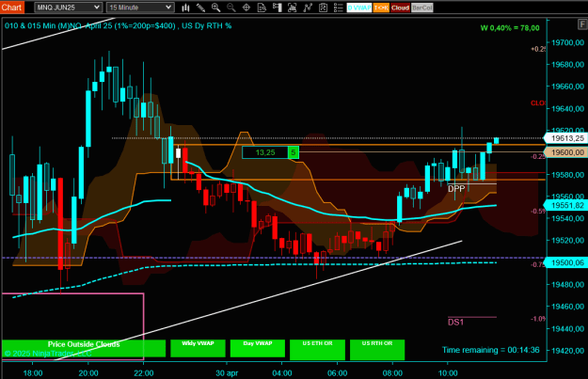588x379 pixels.
Task: Click the 19480,00 price axis label
Action: pyautogui.click(x=567, y=285)
